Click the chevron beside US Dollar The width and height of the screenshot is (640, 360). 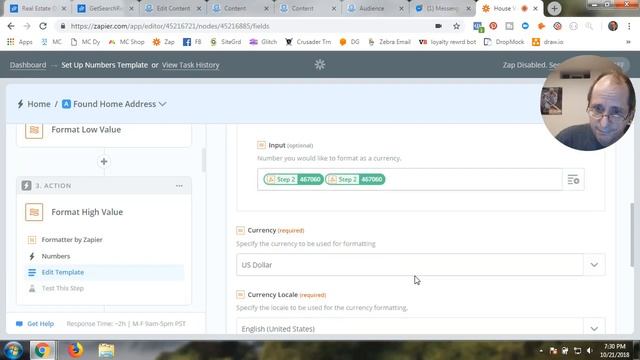coord(594,265)
